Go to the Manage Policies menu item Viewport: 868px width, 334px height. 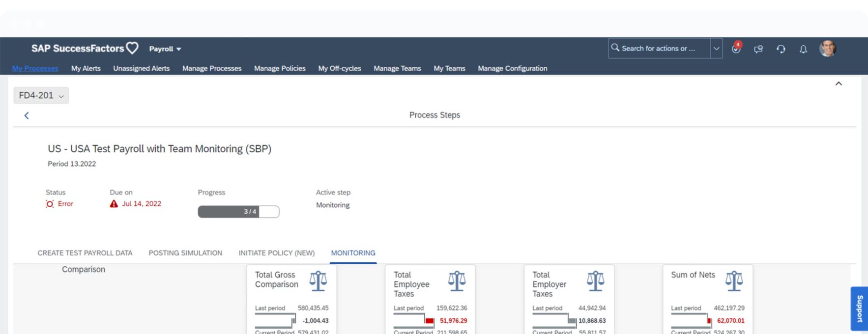pyautogui.click(x=280, y=68)
